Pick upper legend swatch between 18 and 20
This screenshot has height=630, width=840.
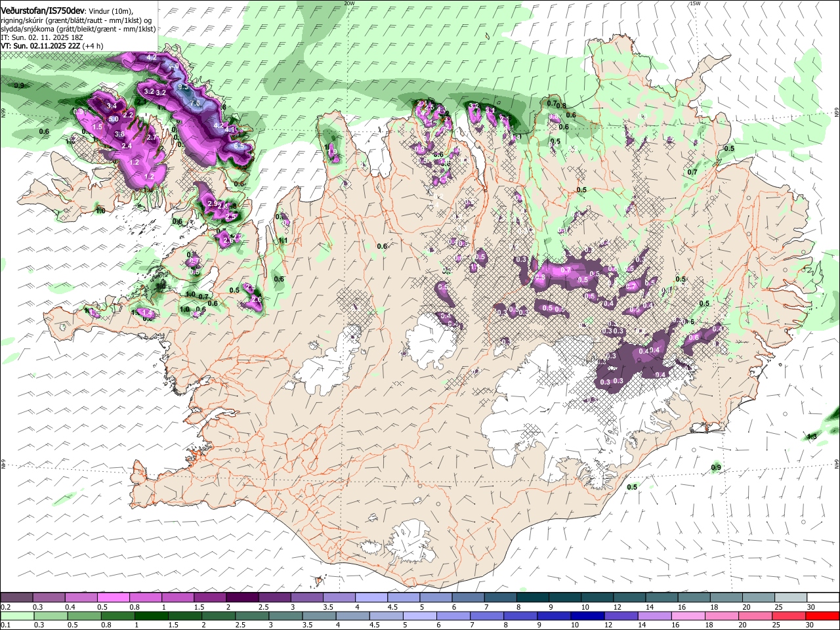[726, 598]
